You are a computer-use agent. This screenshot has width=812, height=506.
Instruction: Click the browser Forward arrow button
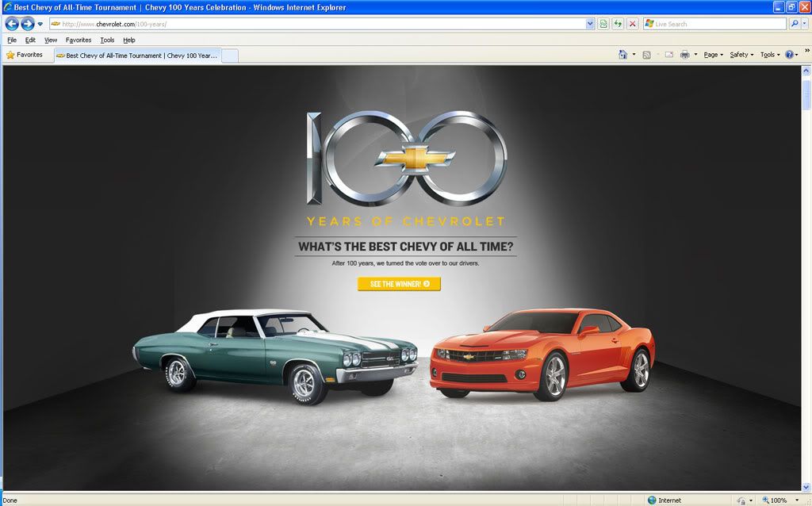pyautogui.click(x=28, y=24)
